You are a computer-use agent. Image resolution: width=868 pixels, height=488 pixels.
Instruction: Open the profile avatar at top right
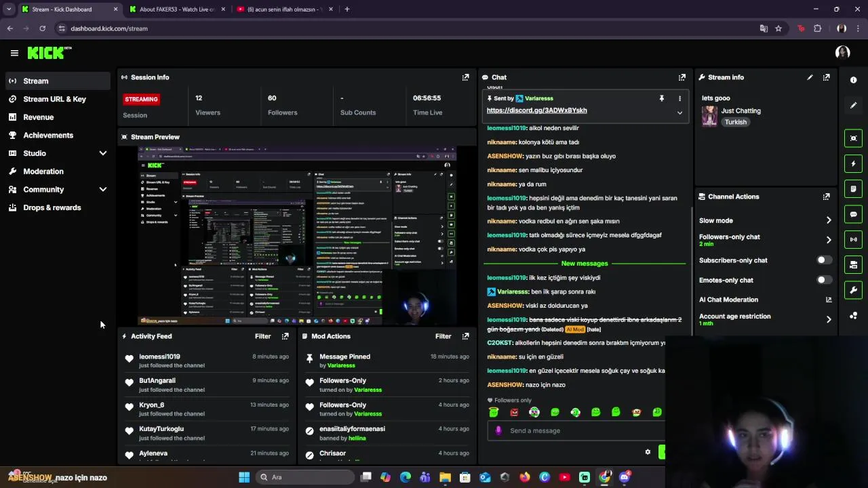(x=843, y=53)
